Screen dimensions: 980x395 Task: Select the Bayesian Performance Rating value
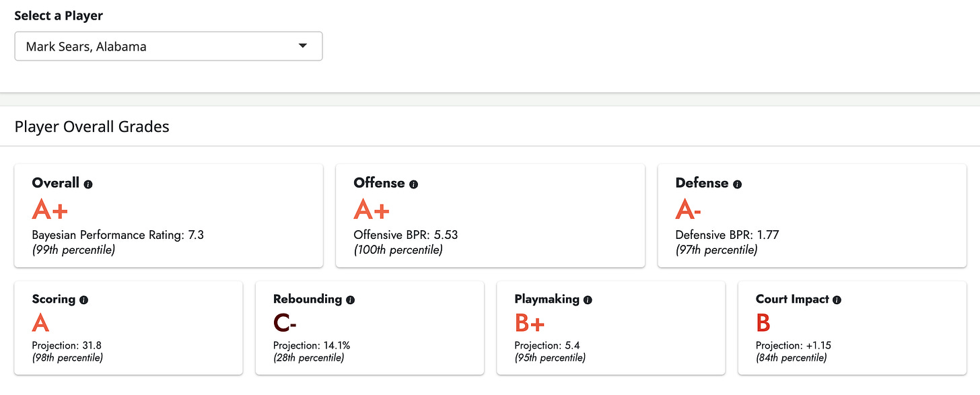point(118,235)
